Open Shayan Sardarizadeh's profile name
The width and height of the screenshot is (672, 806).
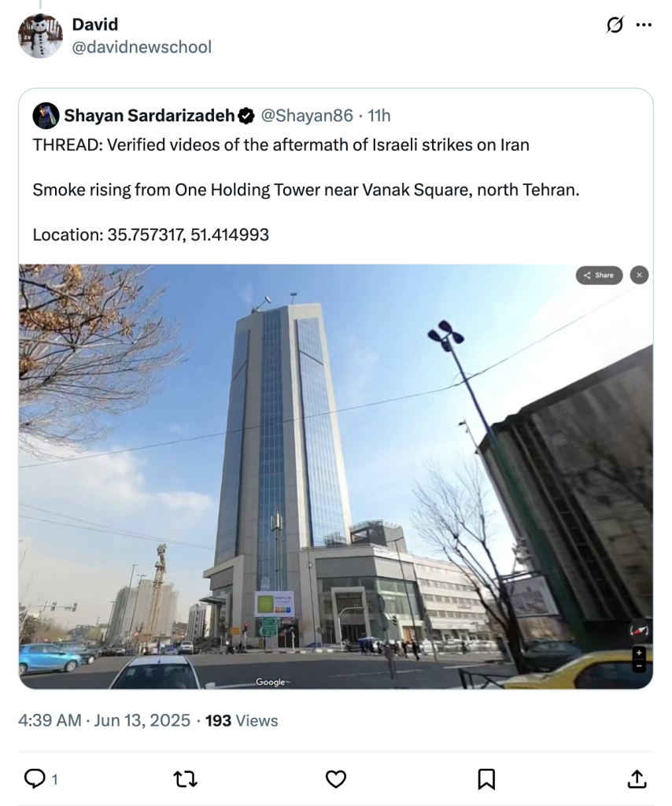coord(149,116)
